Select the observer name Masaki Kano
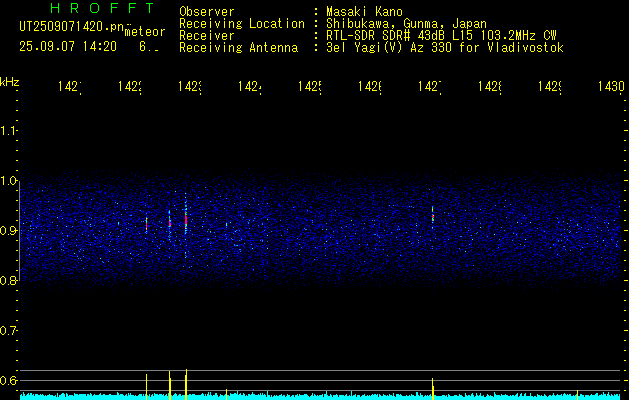This screenshot has width=629, height=400. click(364, 12)
